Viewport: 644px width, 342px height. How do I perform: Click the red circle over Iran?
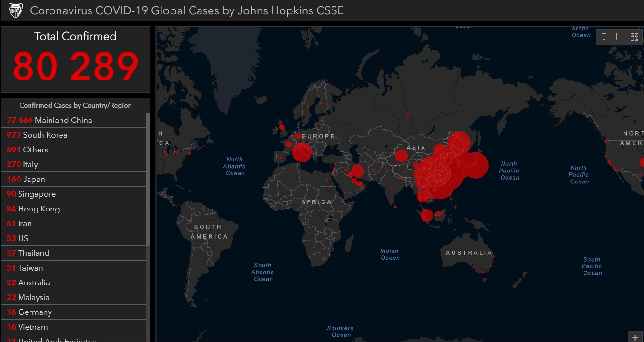coord(357,171)
